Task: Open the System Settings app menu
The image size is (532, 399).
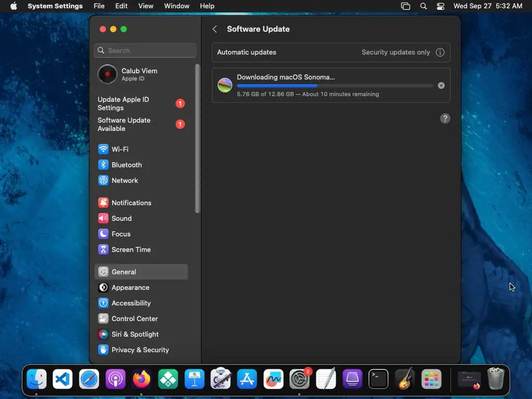Action: coord(55,6)
